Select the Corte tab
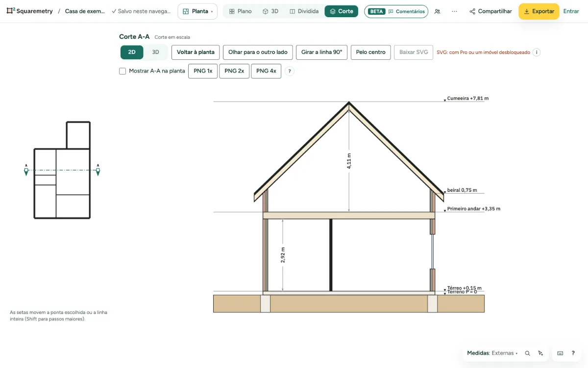The width and height of the screenshot is (588, 368). pos(342,11)
